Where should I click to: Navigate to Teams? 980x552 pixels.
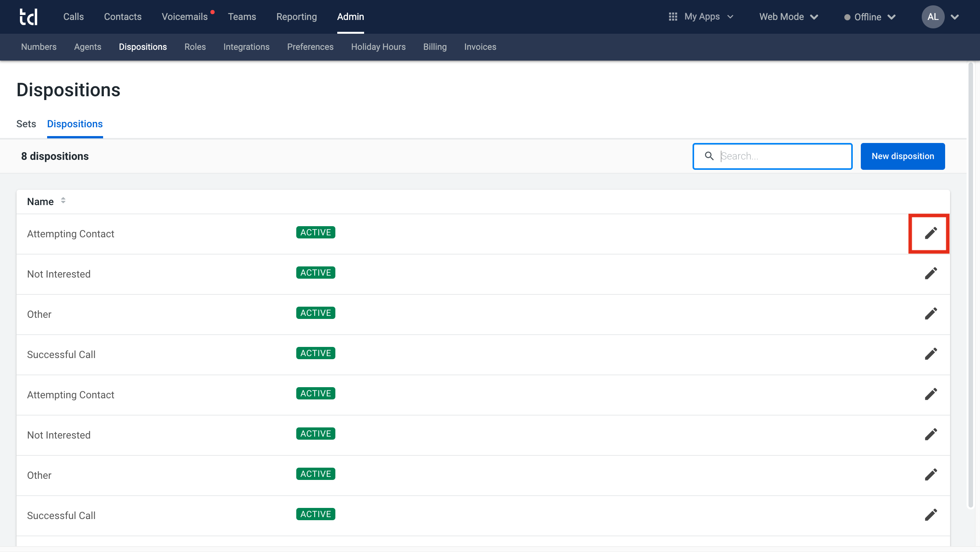pyautogui.click(x=242, y=17)
